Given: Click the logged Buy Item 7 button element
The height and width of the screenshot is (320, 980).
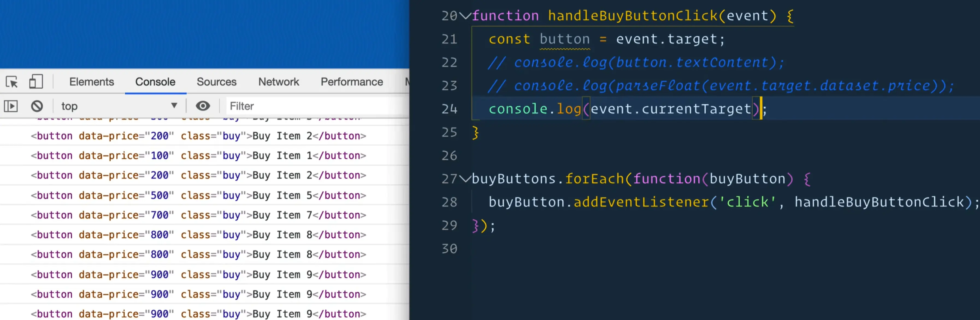Looking at the screenshot, I should [x=198, y=215].
